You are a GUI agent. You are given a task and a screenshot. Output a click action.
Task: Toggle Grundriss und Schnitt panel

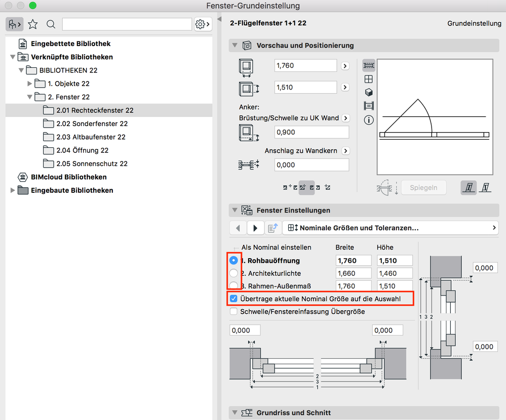[235, 412]
